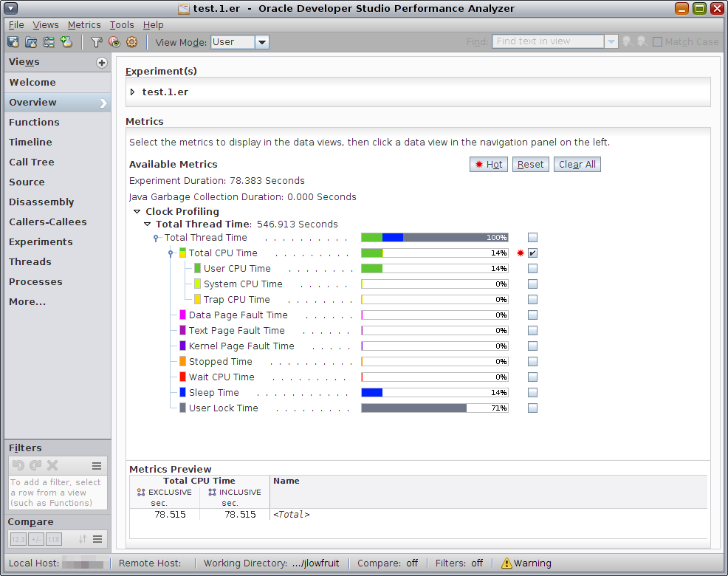
Task: Click the undo filter icon
Action: (18, 465)
